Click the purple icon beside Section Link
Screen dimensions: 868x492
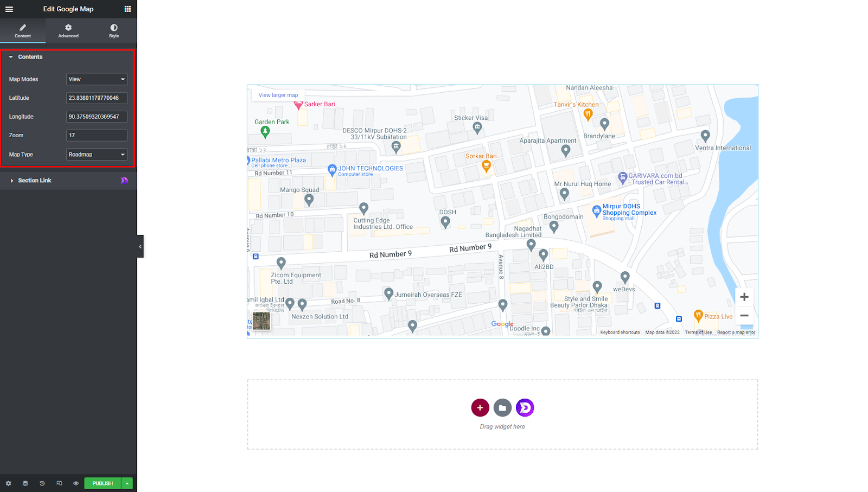pyautogui.click(x=124, y=181)
